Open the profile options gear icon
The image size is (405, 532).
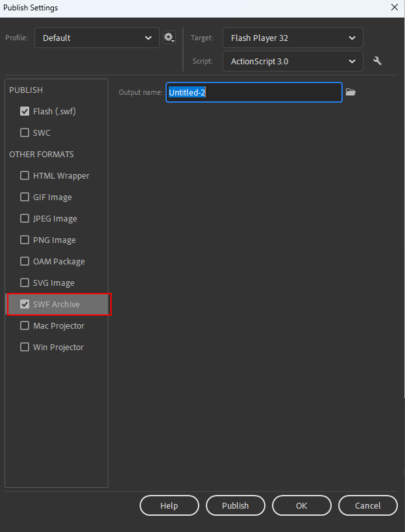click(169, 37)
